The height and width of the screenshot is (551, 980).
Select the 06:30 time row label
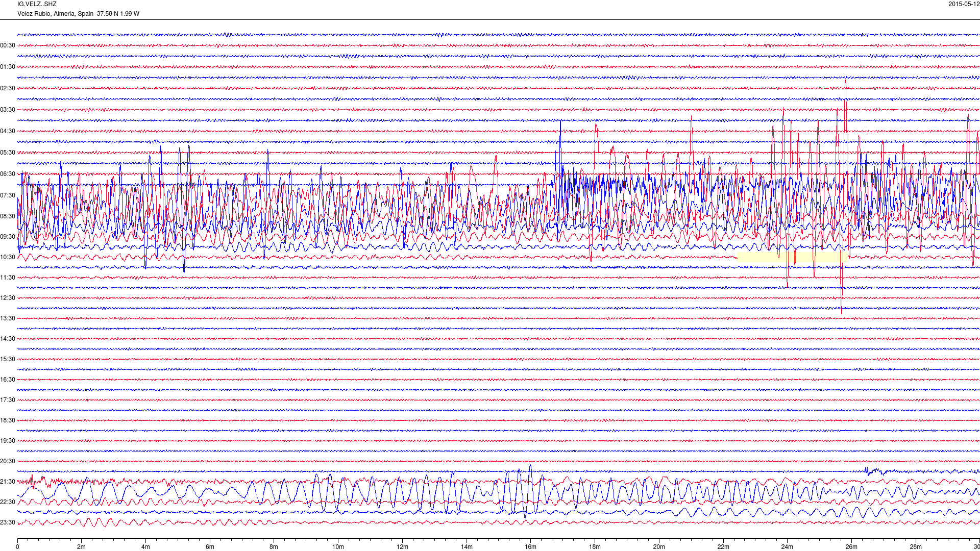[8, 174]
